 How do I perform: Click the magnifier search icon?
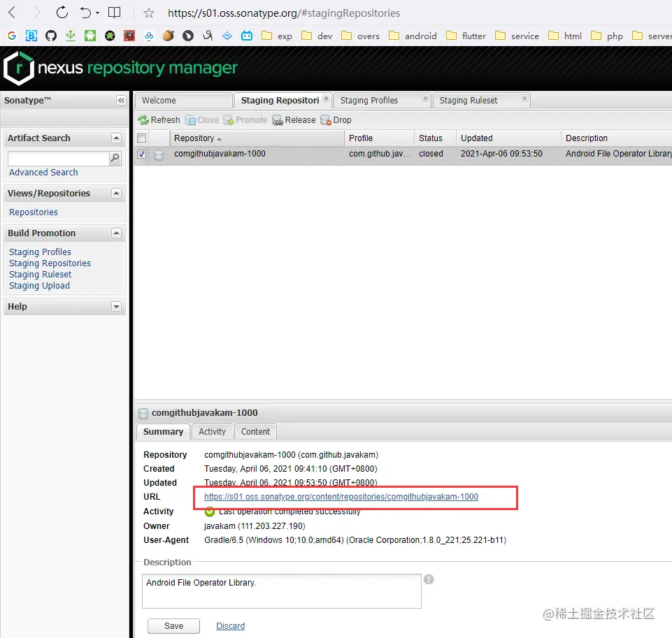115,158
